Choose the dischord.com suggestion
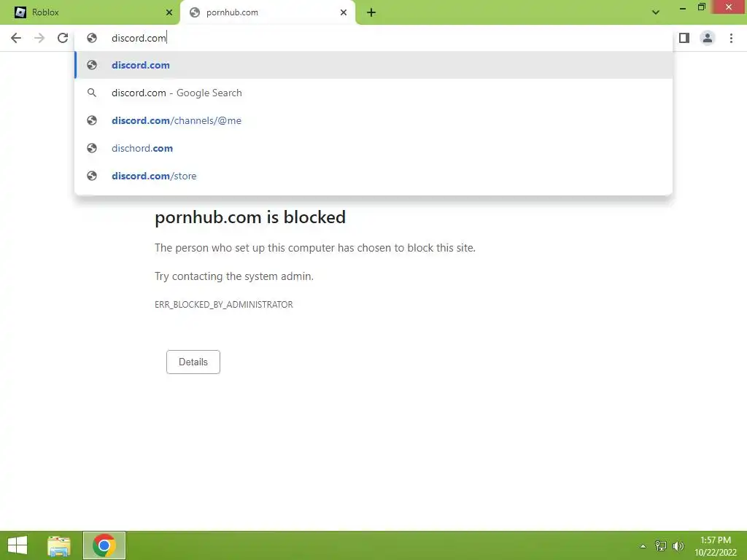Screen dimensions: 747x560 point(373,148)
